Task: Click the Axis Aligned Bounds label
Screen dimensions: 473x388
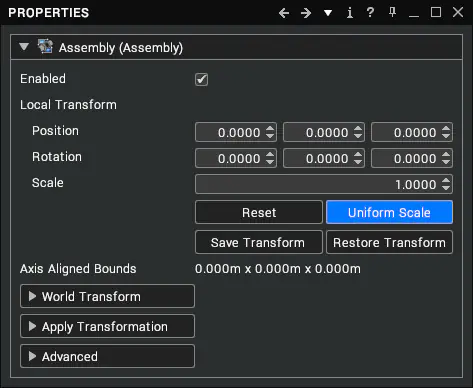Action: click(x=78, y=269)
